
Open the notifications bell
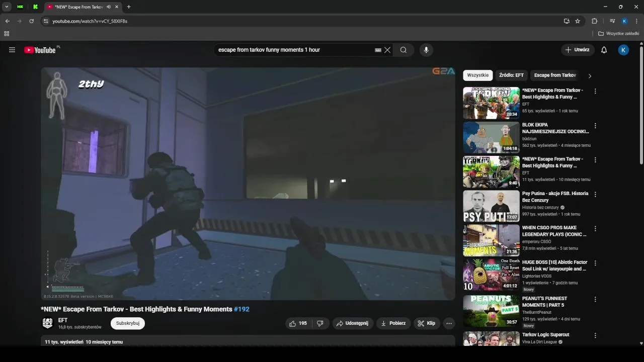point(604,50)
